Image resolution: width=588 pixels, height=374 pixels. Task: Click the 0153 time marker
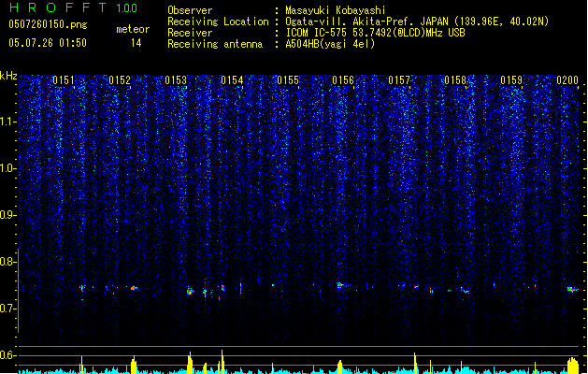(x=176, y=80)
